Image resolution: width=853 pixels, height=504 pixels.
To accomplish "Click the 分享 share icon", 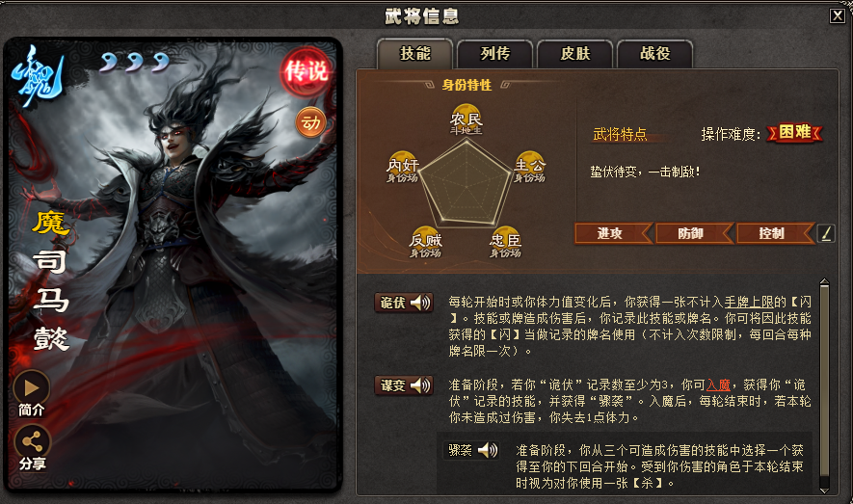I will pos(32,442).
